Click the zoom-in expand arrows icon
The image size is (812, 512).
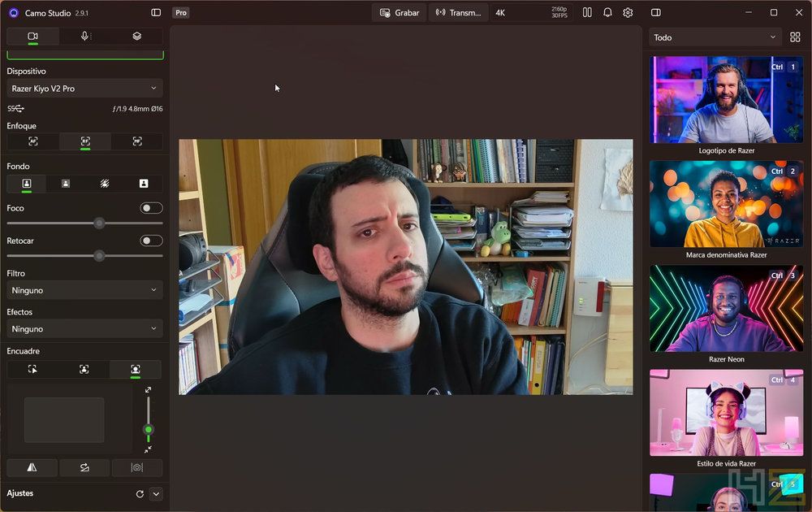pos(148,390)
